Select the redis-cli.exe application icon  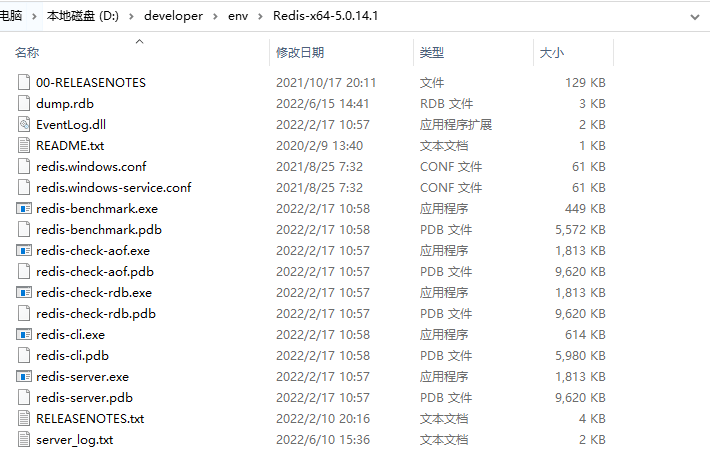24,334
